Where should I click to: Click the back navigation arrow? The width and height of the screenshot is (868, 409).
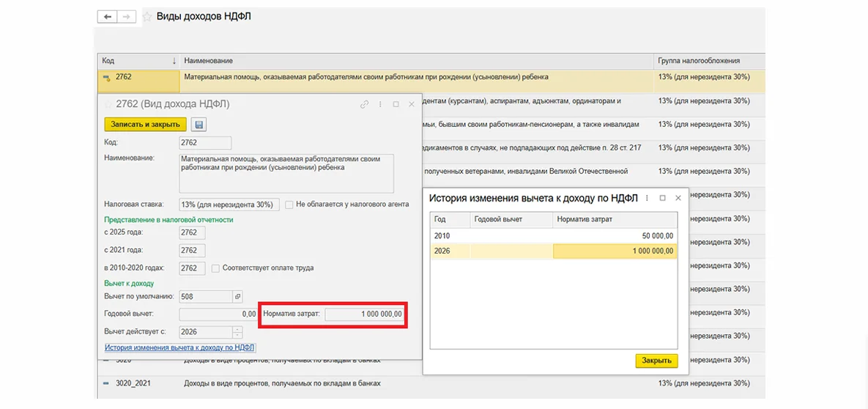click(x=108, y=16)
